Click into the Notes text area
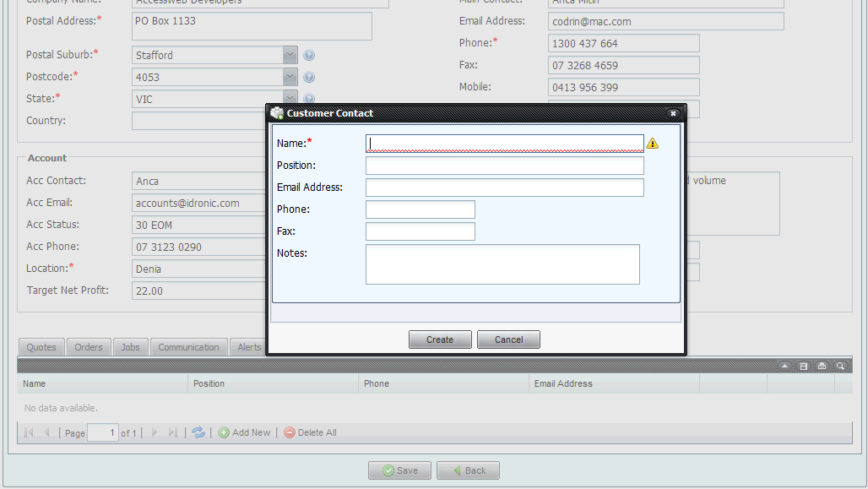868x489 pixels. 502,264
